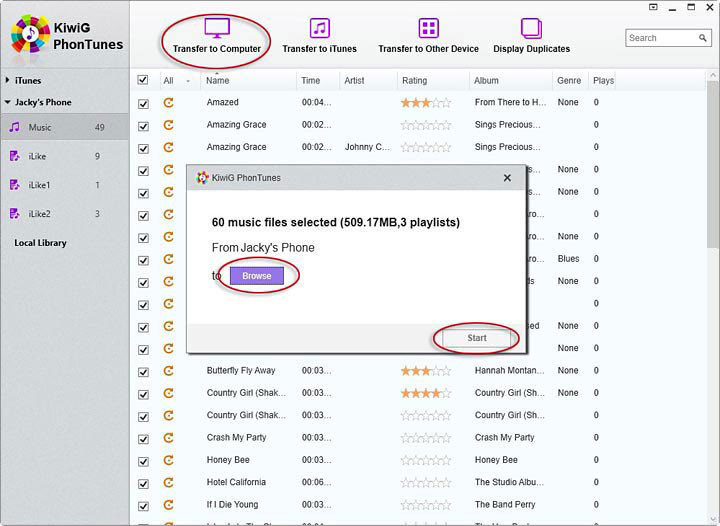Viewport: 720px width, 526px height.
Task: Open the window options menu icon
Action: (653, 7)
